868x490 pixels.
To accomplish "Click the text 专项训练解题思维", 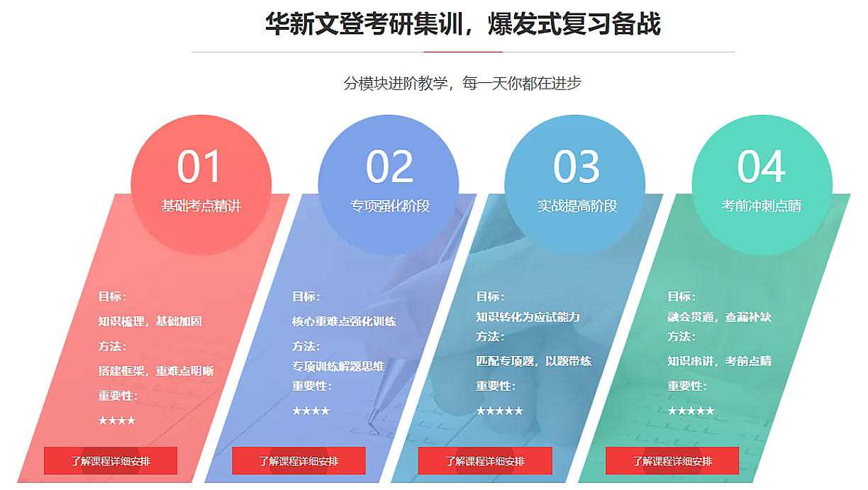I will tap(338, 366).
